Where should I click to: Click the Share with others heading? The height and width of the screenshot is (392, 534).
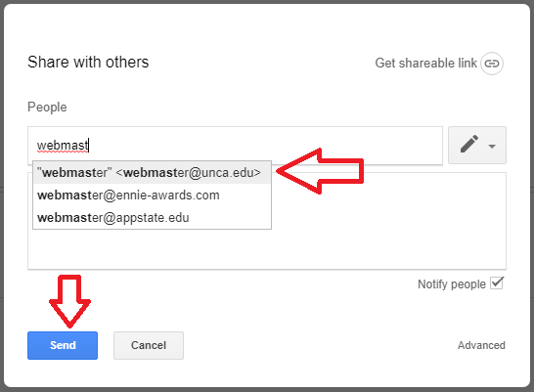tap(88, 63)
